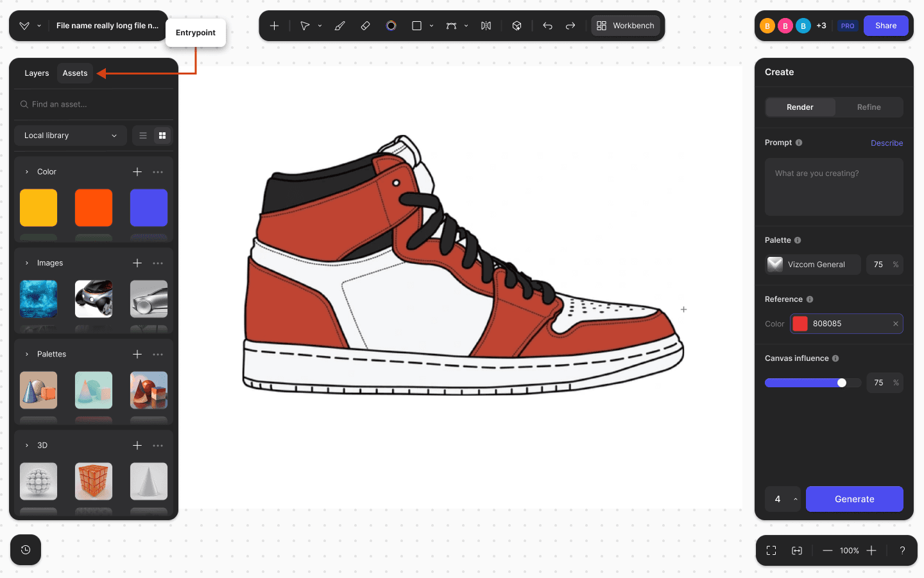Screen dimensions: 924x578
Task: Expand the Color section chevron
Action: click(27, 172)
